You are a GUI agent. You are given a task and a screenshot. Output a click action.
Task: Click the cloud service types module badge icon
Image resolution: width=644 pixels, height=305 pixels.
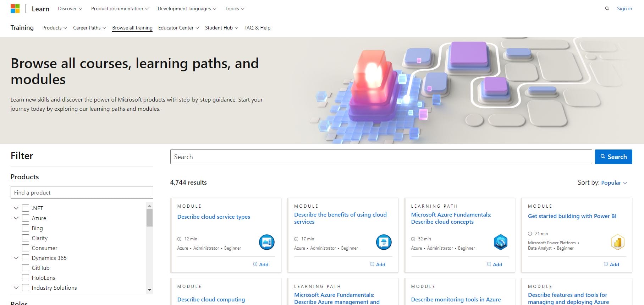[x=266, y=242]
